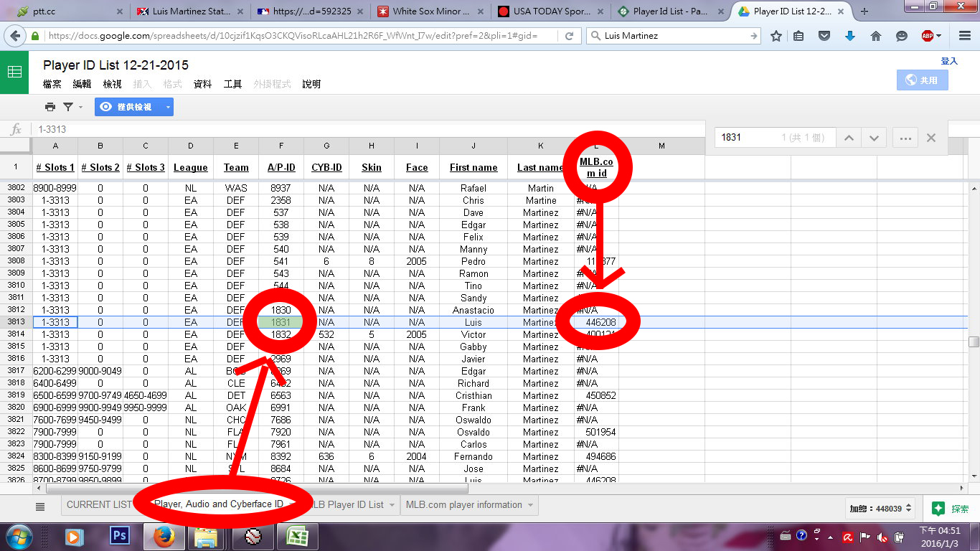Select cell with Pedro first name

coord(473,261)
